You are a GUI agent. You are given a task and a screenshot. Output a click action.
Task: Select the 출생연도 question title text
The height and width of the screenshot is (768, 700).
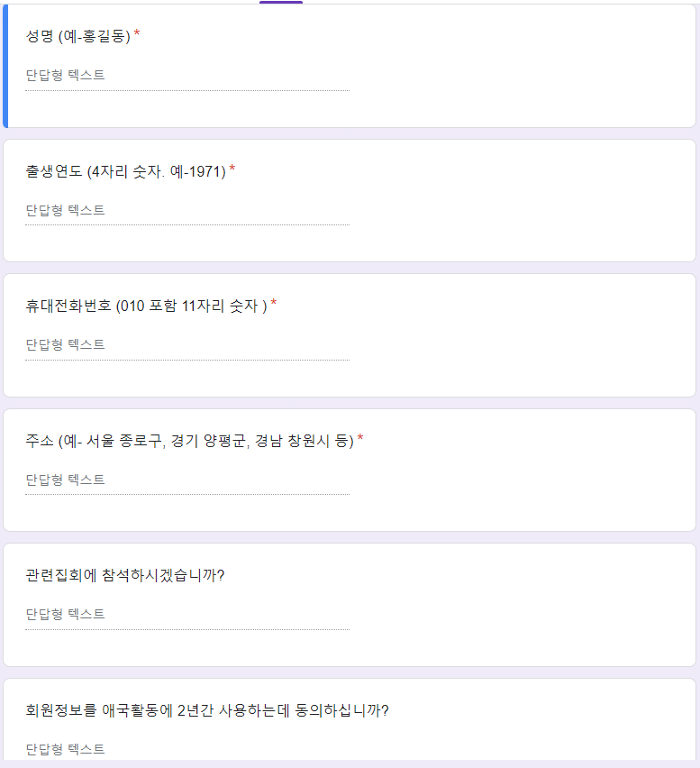(126, 171)
